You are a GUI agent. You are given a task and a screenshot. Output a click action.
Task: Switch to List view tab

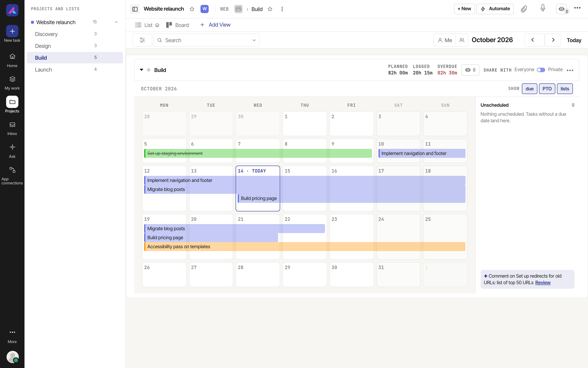click(147, 25)
